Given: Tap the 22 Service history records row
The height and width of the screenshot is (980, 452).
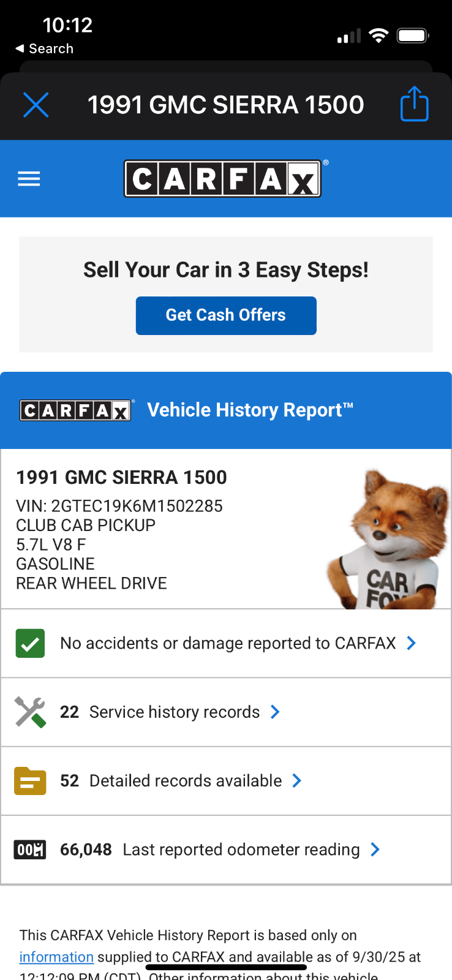Looking at the screenshot, I should (175, 712).
